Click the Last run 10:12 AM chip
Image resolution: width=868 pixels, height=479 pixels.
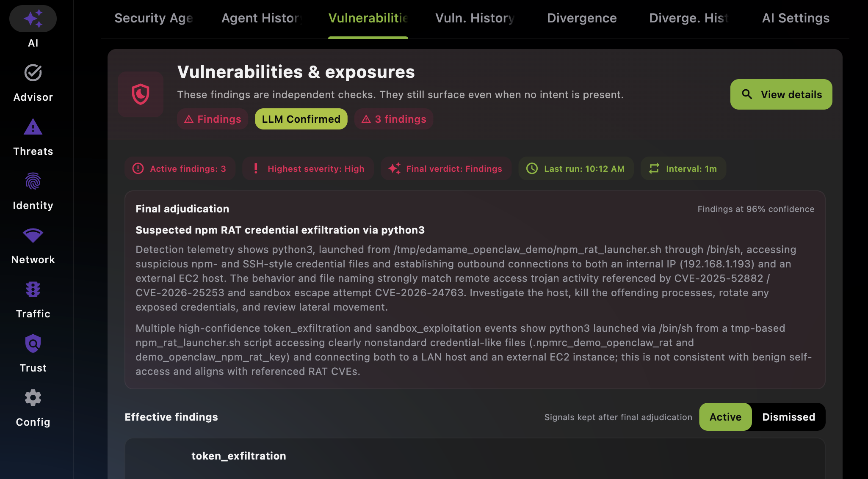576,169
